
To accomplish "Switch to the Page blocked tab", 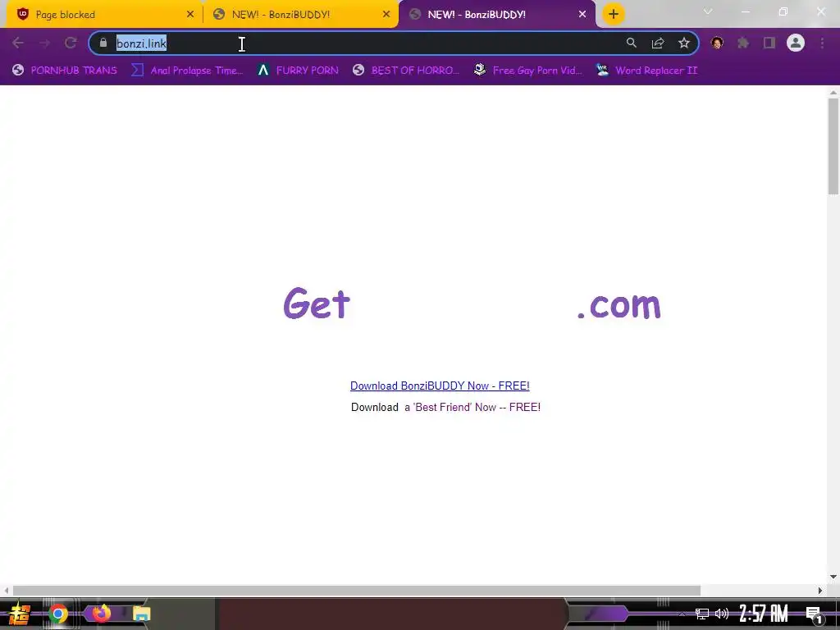I will 104,15.
